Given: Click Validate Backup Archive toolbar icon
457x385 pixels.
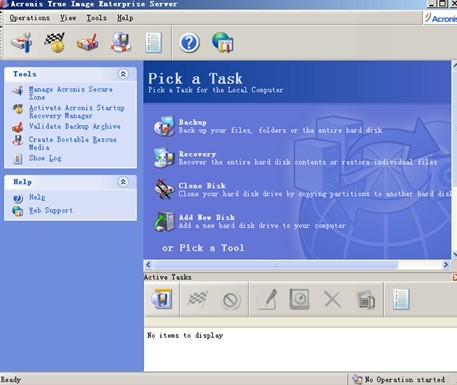Looking at the screenshot, I should (x=88, y=42).
